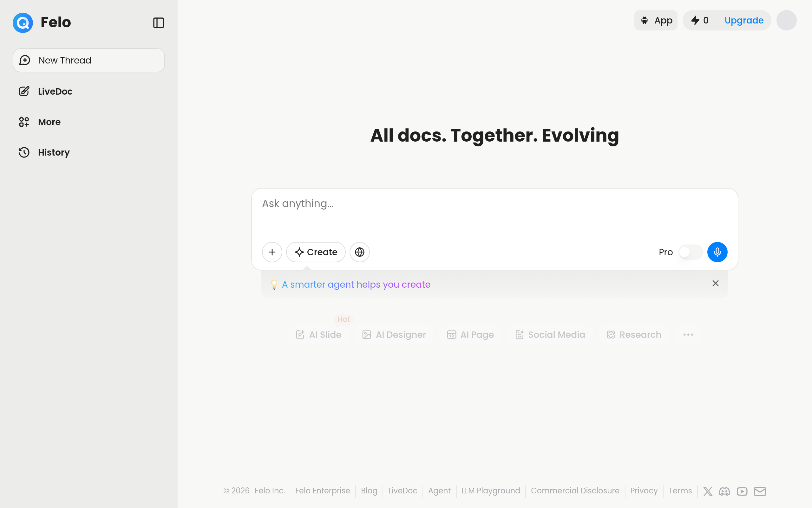Open the Privacy footer link
812x508 pixels.
644,491
